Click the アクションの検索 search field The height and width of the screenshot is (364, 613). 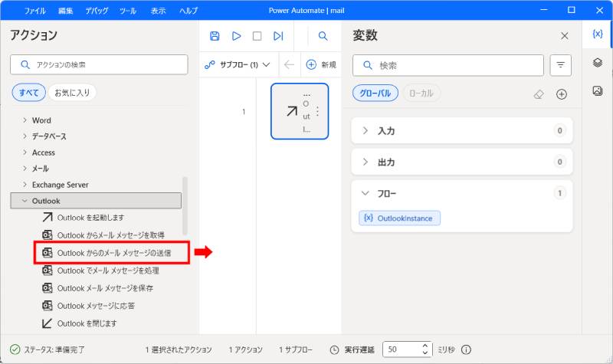pyautogui.click(x=99, y=64)
